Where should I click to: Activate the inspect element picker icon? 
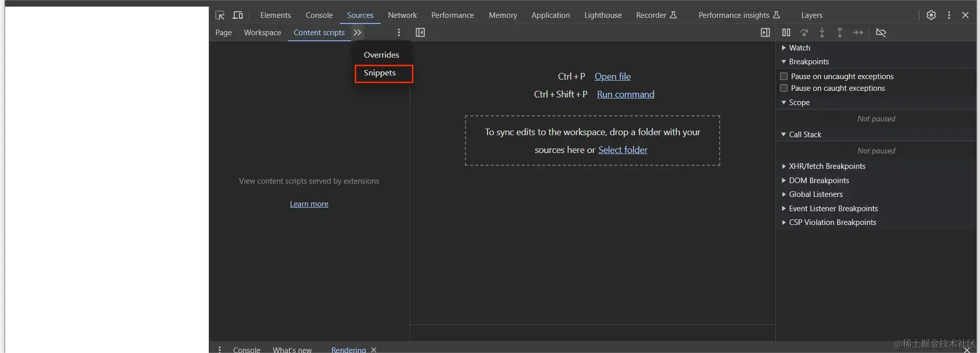coord(220,15)
